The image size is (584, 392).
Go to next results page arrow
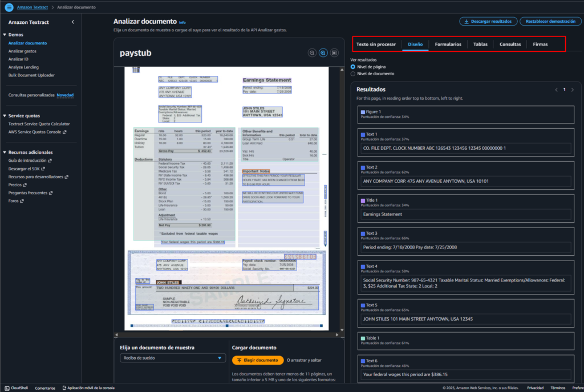pos(573,89)
